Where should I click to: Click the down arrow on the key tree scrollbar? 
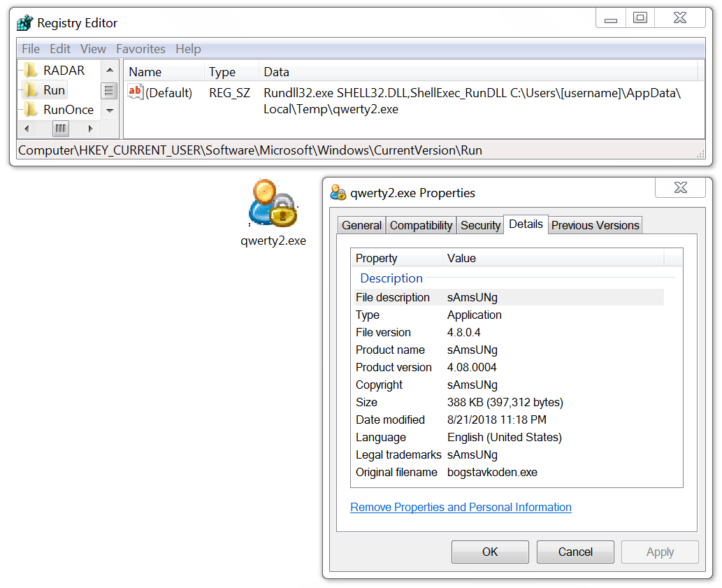(110, 110)
